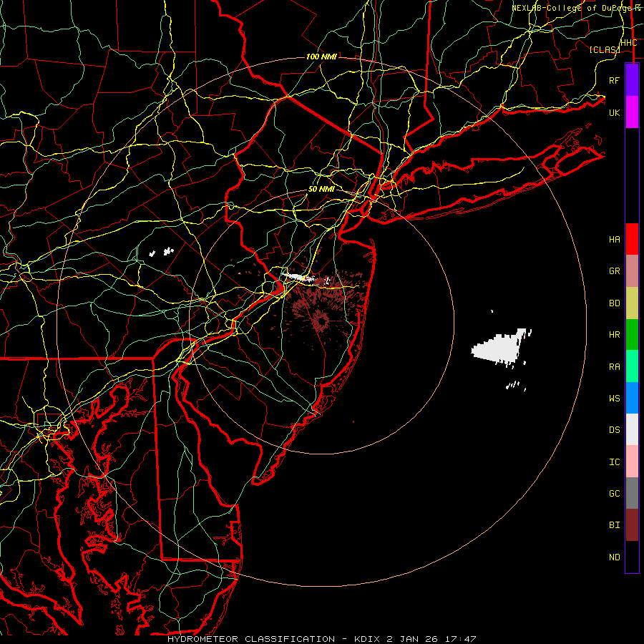Click the KDIX station identifier in caption
The width and height of the screenshot is (644, 644).
(x=368, y=639)
